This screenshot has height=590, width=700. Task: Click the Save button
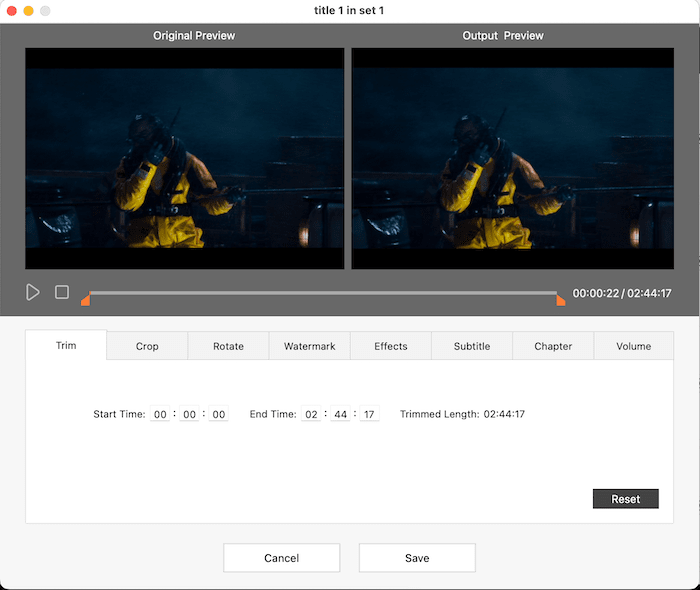point(417,558)
